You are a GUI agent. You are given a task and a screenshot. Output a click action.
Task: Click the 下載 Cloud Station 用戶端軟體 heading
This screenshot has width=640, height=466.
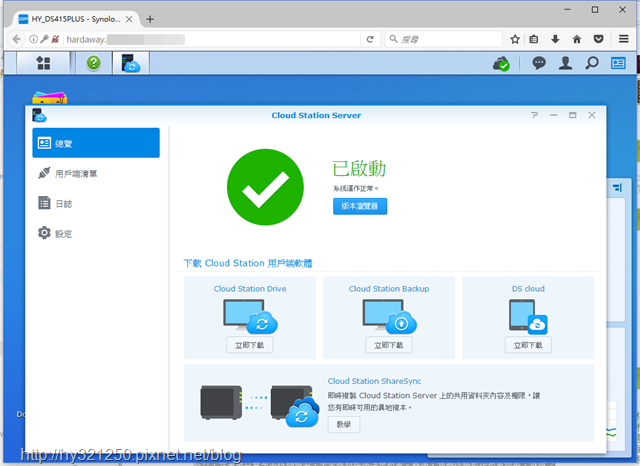[248, 263]
